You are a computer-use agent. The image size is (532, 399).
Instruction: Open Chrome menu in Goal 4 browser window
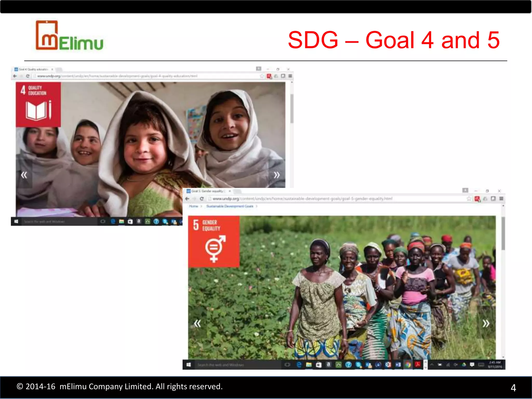pos(290,76)
